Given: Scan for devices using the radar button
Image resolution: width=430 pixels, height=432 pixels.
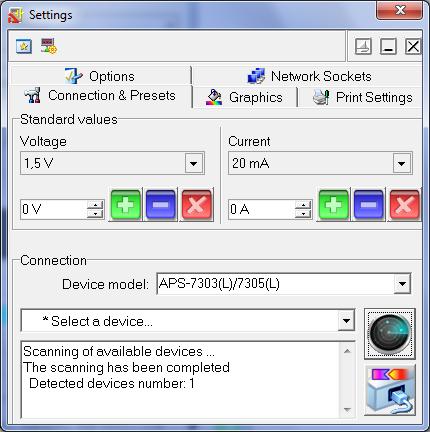Looking at the screenshot, I should click(390, 334).
